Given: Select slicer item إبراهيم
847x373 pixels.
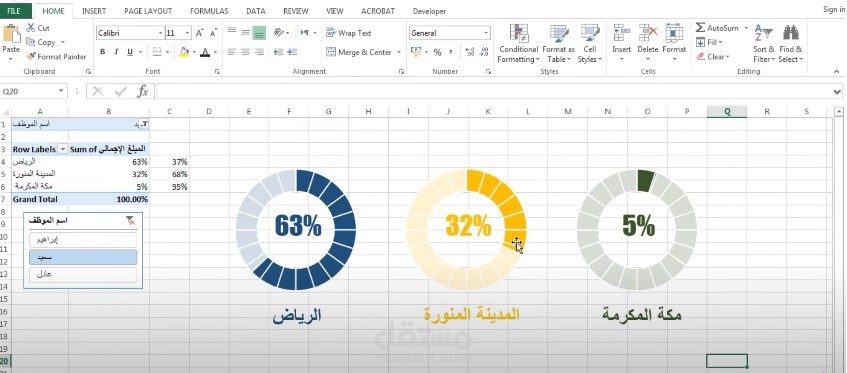Looking at the screenshot, I should point(83,240).
